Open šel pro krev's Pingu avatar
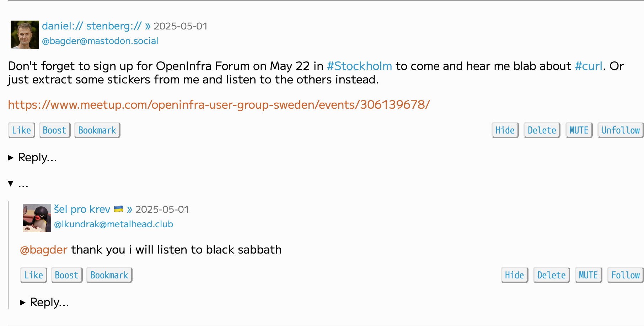Screen dimensions: 644x326 (37, 218)
